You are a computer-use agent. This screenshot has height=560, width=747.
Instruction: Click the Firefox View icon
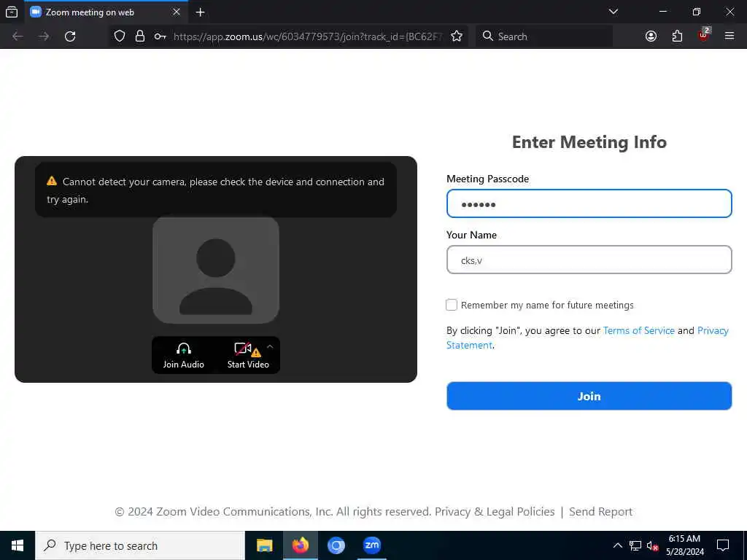12,12
